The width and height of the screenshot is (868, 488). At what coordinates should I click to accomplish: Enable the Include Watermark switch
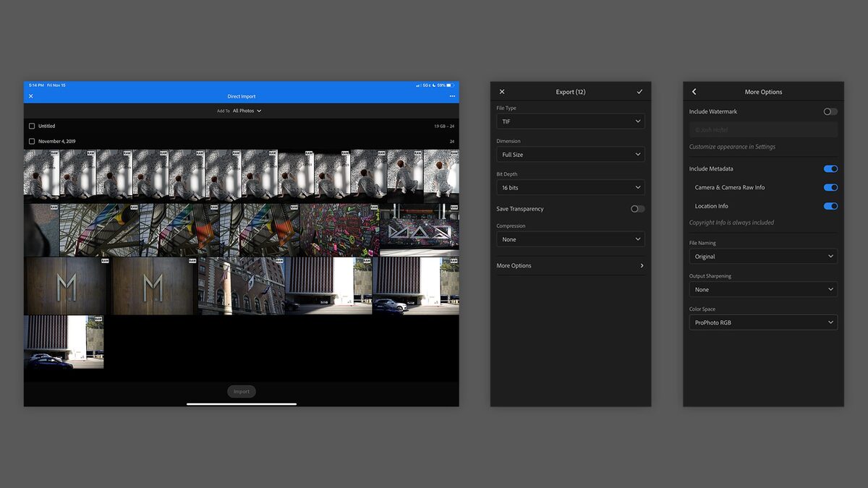click(x=830, y=111)
